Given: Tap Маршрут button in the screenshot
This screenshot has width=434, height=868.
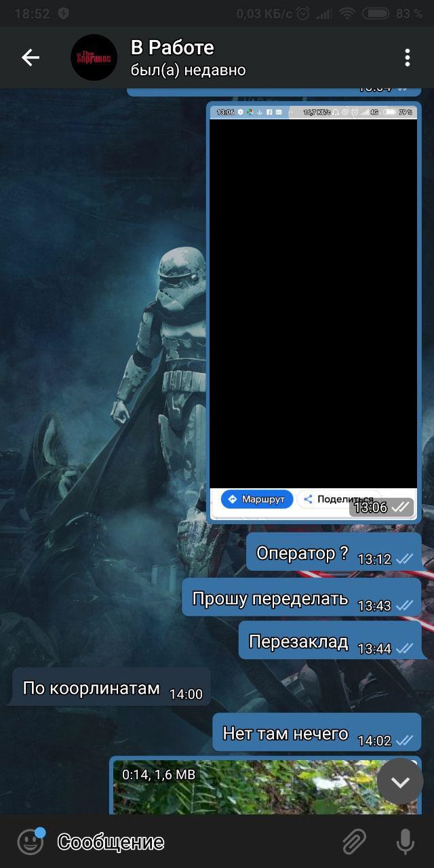Looking at the screenshot, I should pyautogui.click(x=257, y=499).
